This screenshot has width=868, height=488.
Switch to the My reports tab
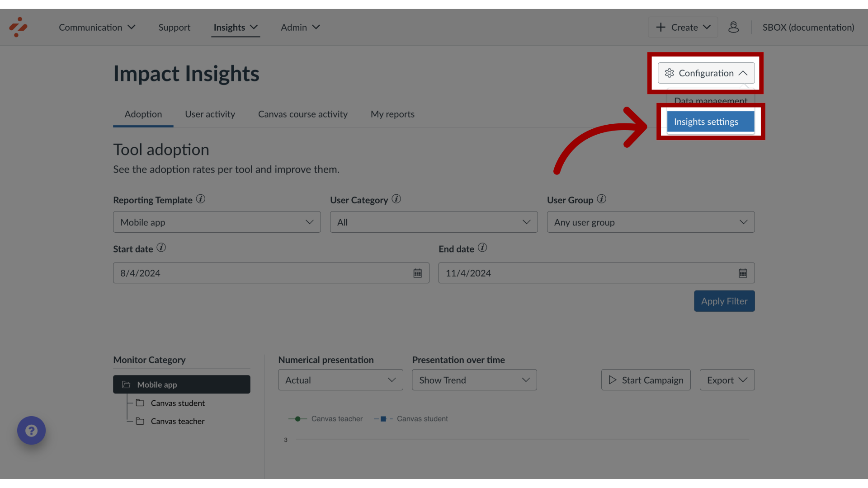392,114
